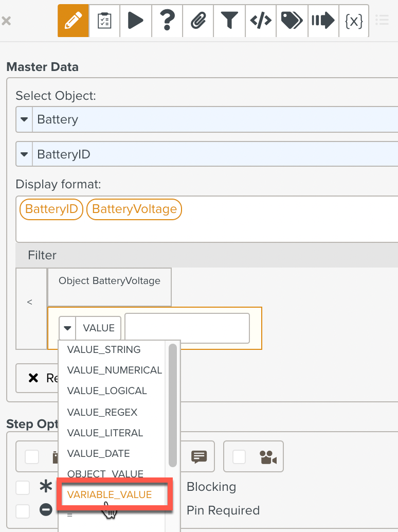This screenshot has height=532, width=398.
Task: Open the question mark help tab
Action: tap(167, 21)
